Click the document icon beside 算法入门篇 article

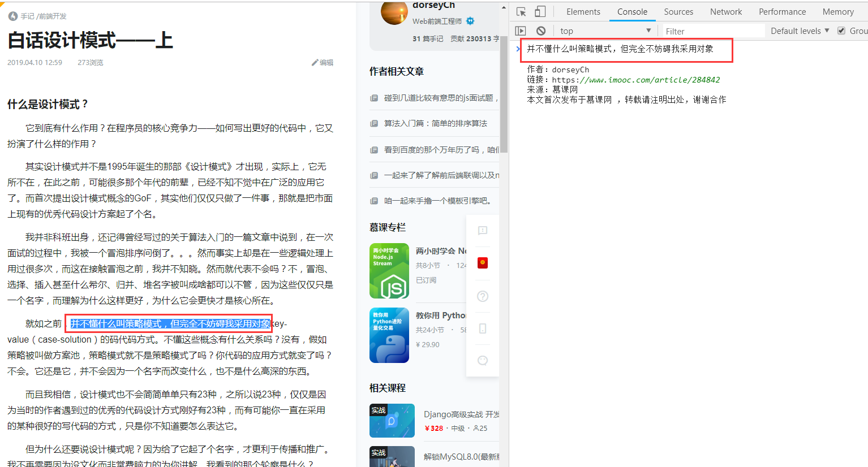click(x=374, y=123)
